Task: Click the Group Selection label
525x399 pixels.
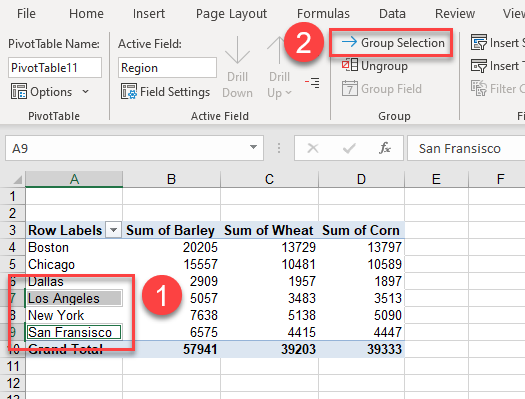Action: pyautogui.click(x=403, y=43)
